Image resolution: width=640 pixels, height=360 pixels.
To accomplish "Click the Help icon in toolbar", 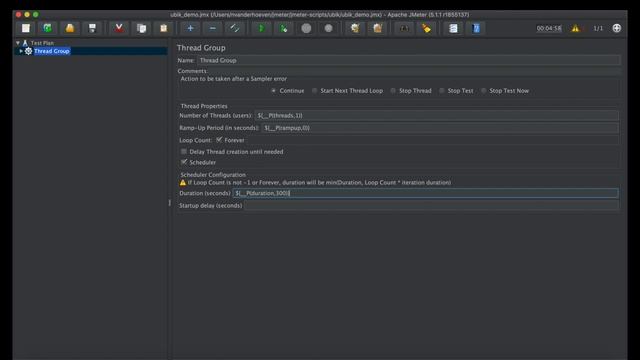I will pos(476,28).
